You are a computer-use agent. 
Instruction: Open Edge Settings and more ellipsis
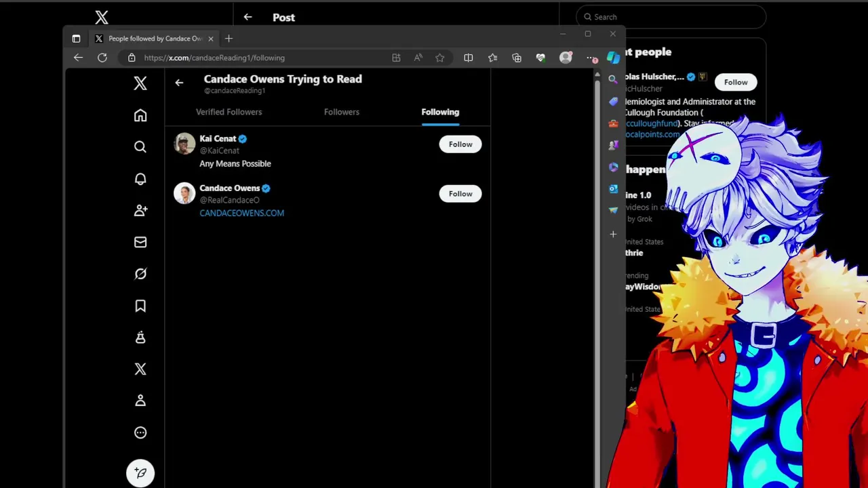click(x=591, y=58)
